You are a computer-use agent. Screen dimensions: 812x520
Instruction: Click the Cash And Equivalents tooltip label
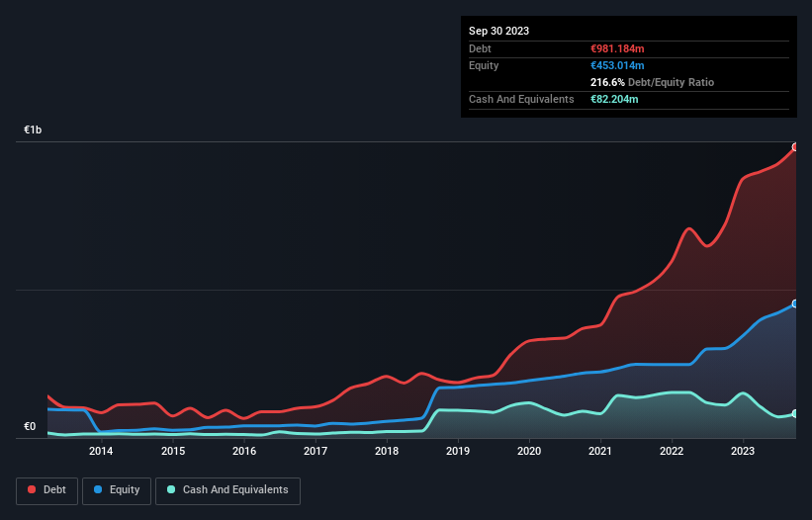click(x=521, y=99)
